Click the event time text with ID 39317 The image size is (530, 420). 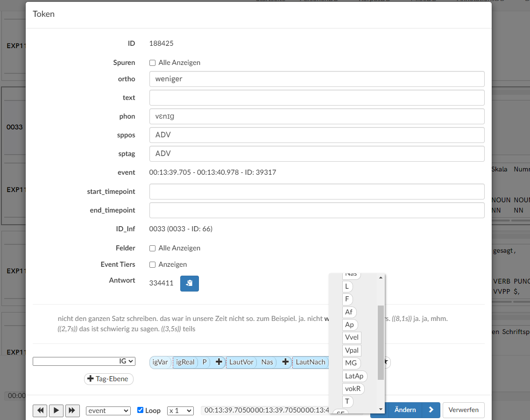[x=212, y=172]
